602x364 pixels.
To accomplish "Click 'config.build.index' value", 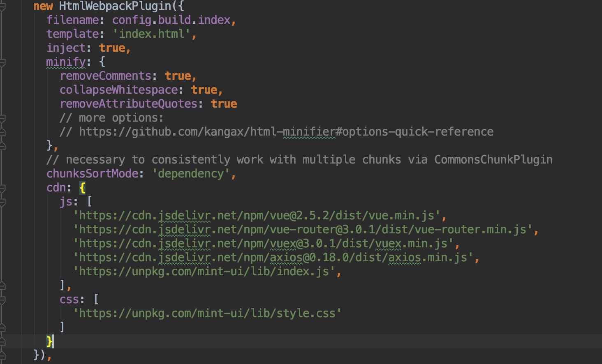I will tap(171, 20).
